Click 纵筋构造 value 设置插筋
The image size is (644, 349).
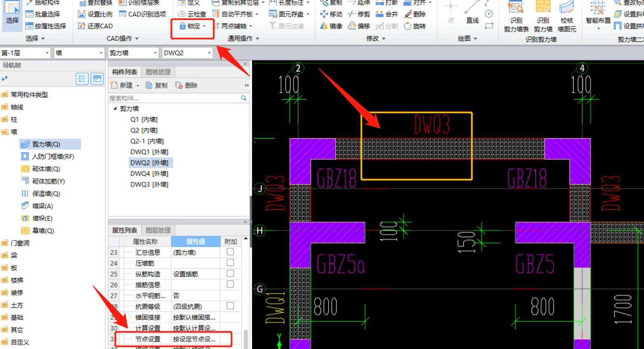(195, 274)
